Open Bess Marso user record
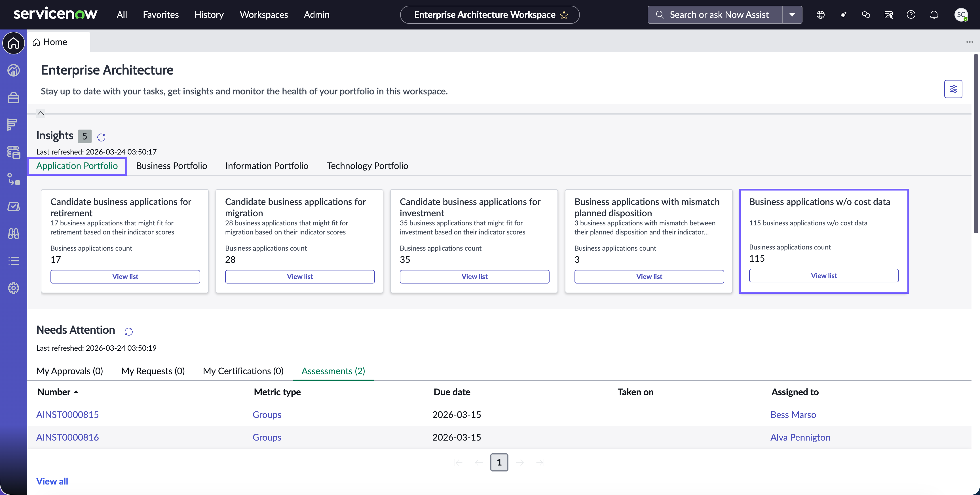Image resolution: width=980 pixels, height=495 pixels. click(x=793, y=415)
